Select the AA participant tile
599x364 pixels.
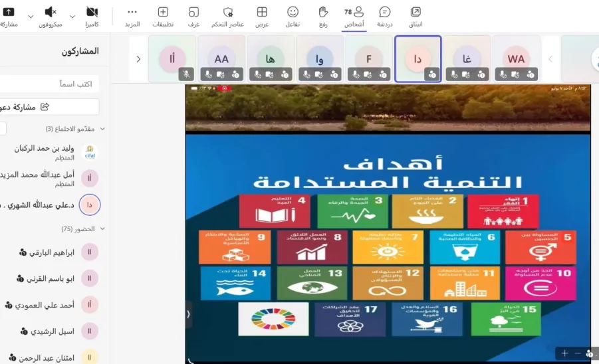pyautogui.click(x=221, y=58)
